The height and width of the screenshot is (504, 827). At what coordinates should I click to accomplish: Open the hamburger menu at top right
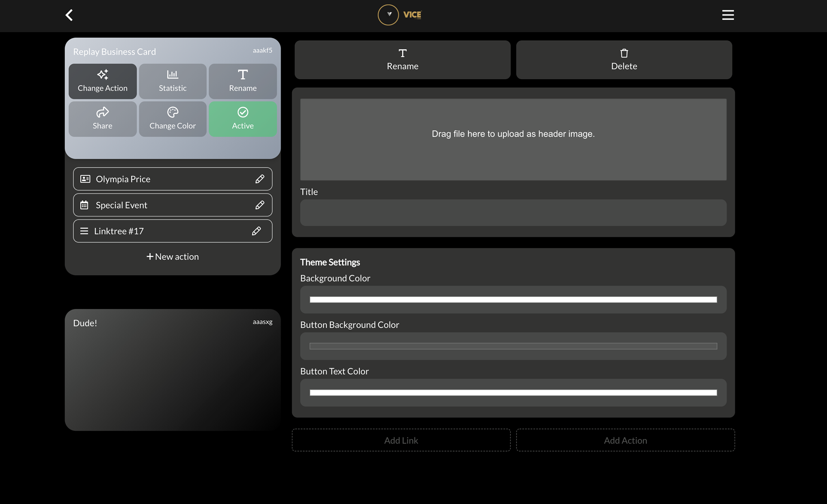728,15
